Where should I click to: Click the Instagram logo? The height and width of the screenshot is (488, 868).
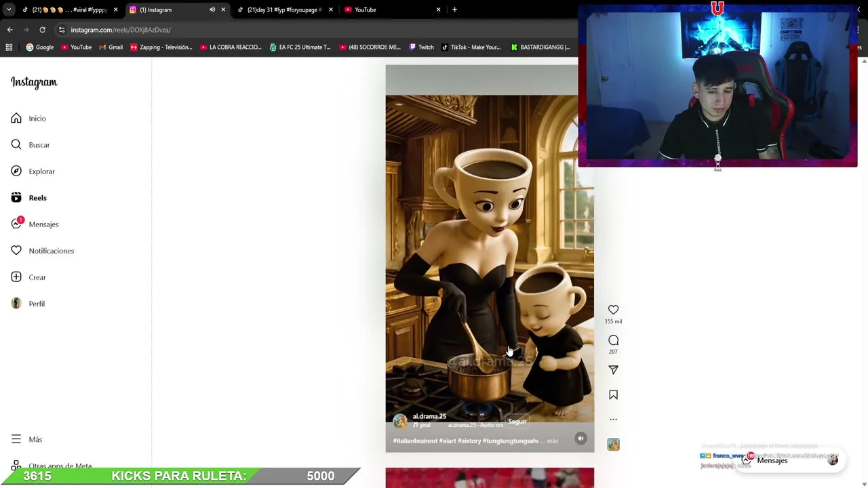click(34, 82)
